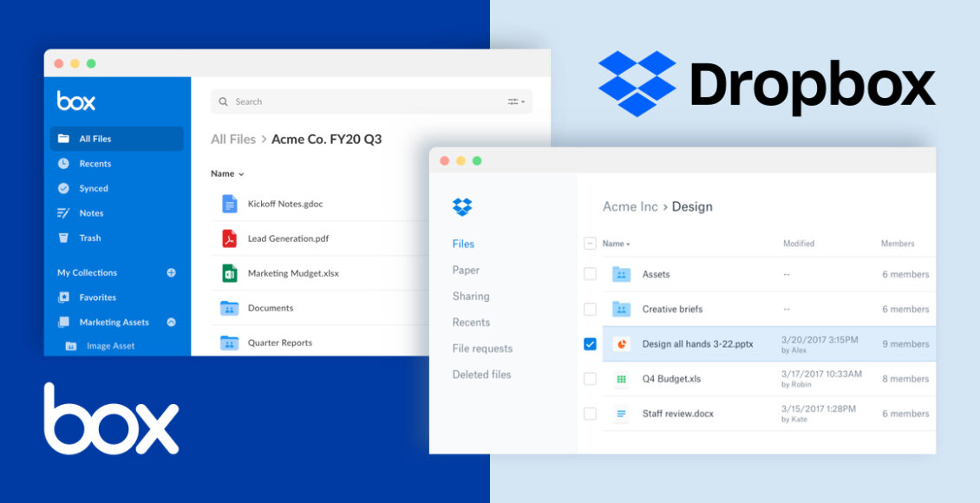The image size is (980, 503).
Task: Open Marketing Mudget.xlsx file
Action: [293, 273]
